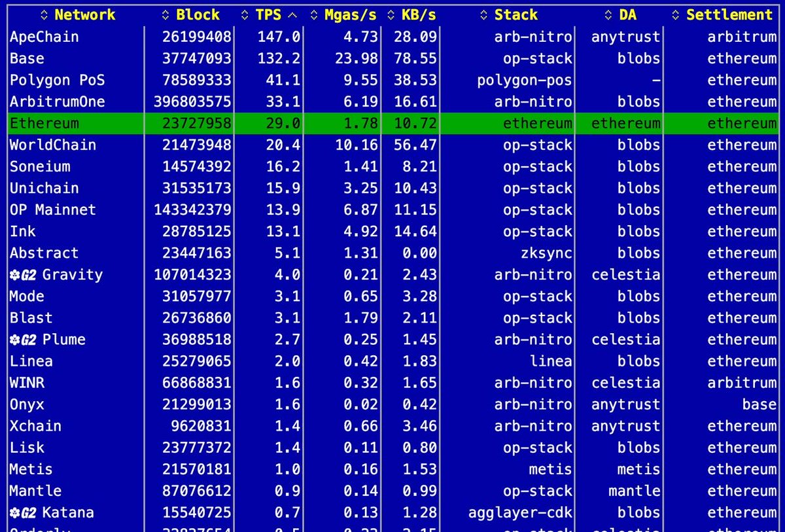Select the Mantle name in Network column
This screenshot has width=785, height=532.
[x=35, y=491]
